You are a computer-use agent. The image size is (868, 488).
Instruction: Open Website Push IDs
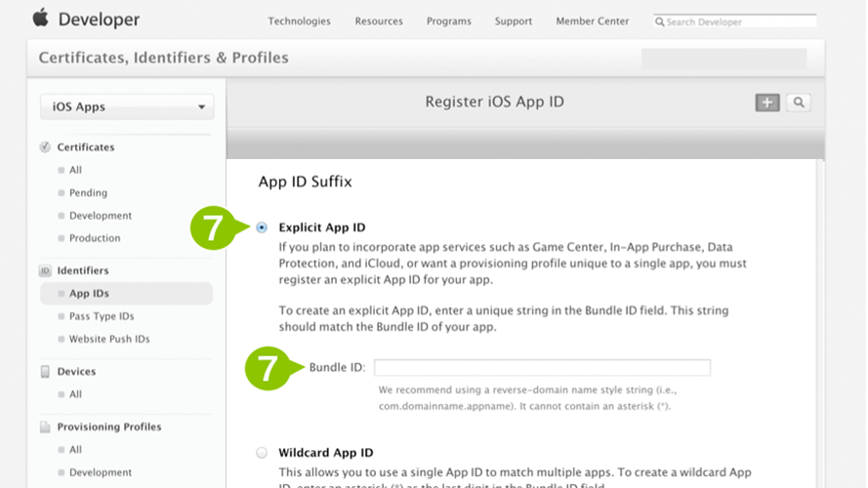coord(109,339)
